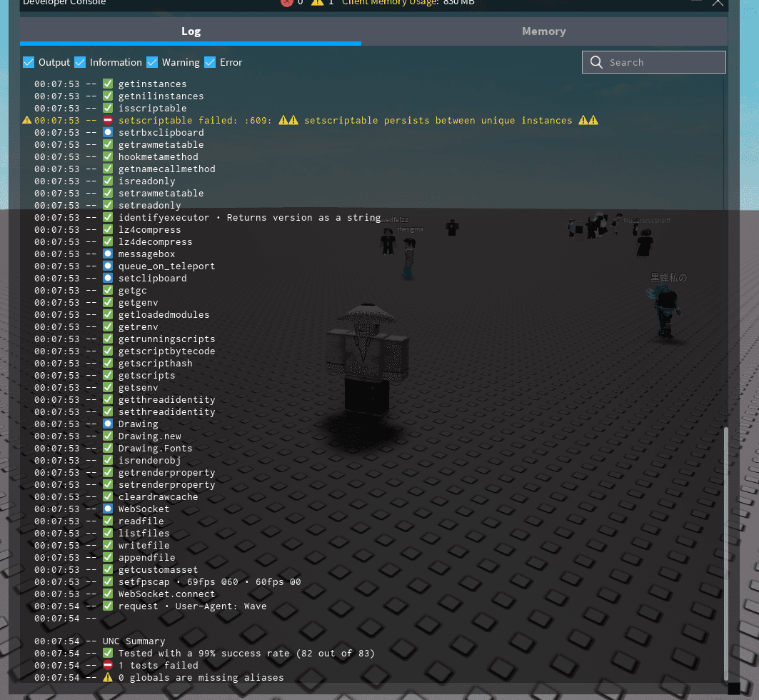Disable the Output log filter
This screenshot has width=759, height=700.
click(x=29, y=62)
